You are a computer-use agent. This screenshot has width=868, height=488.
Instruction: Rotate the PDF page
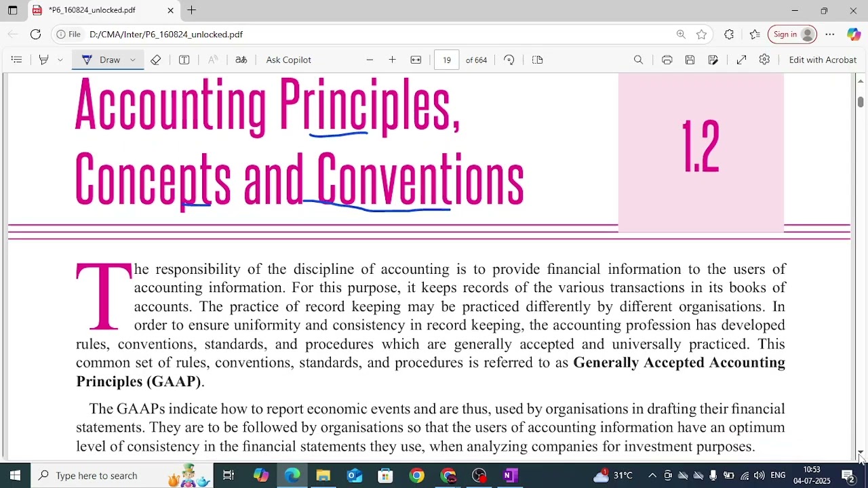(x=509, y=60)
